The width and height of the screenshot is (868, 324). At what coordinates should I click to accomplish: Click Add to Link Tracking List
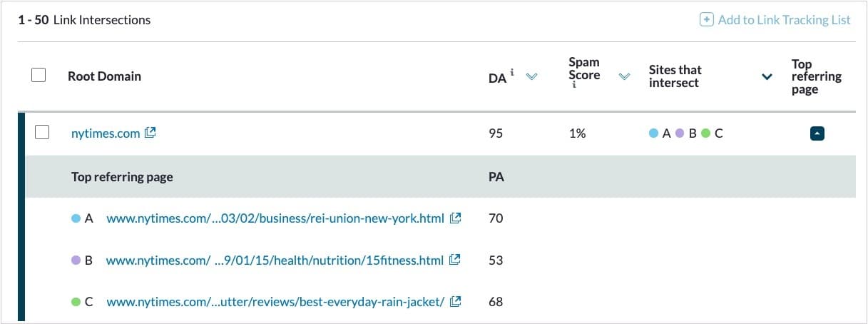[783, 20]
